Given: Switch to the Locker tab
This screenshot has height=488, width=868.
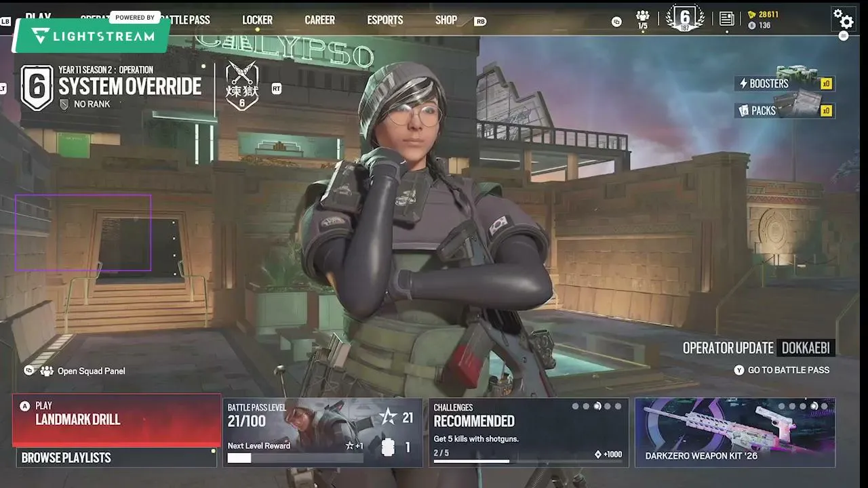Looking at the screenshot, I should (x=258, y=20).
